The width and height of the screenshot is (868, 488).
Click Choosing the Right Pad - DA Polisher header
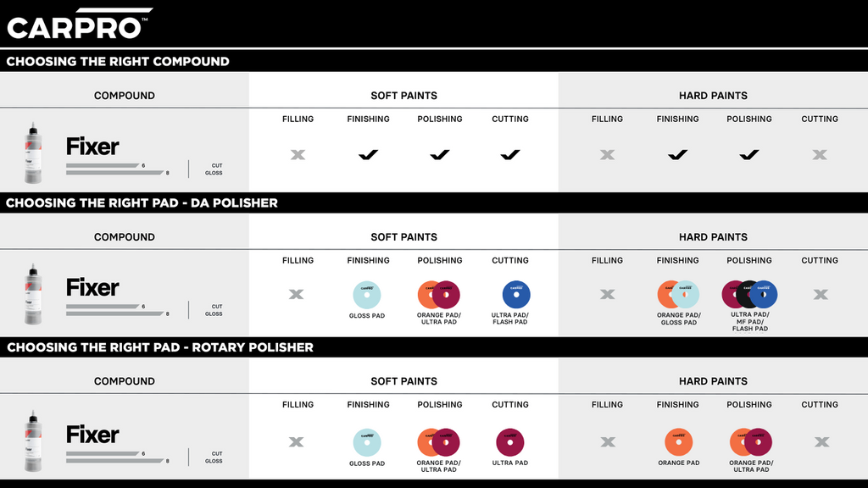[142, 203]
